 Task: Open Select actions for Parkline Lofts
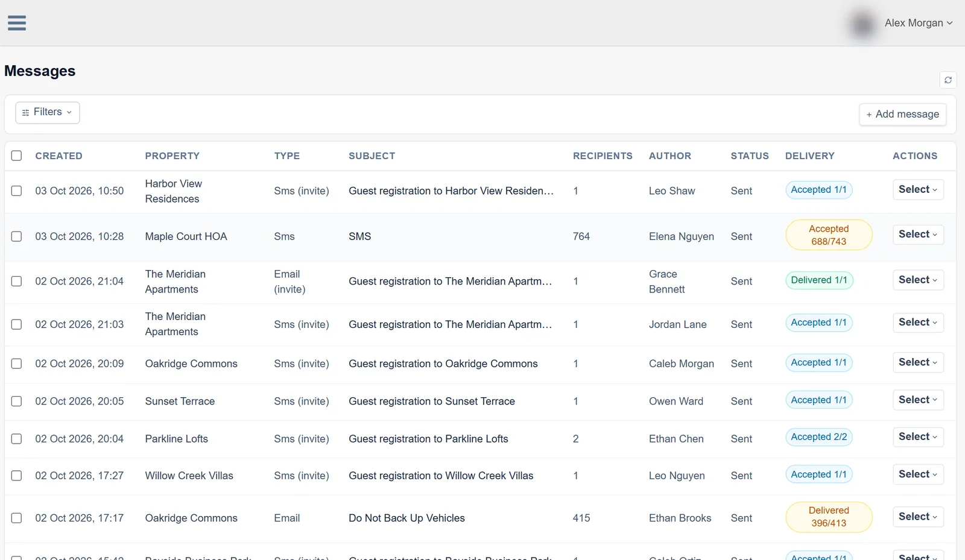(918, 436)
